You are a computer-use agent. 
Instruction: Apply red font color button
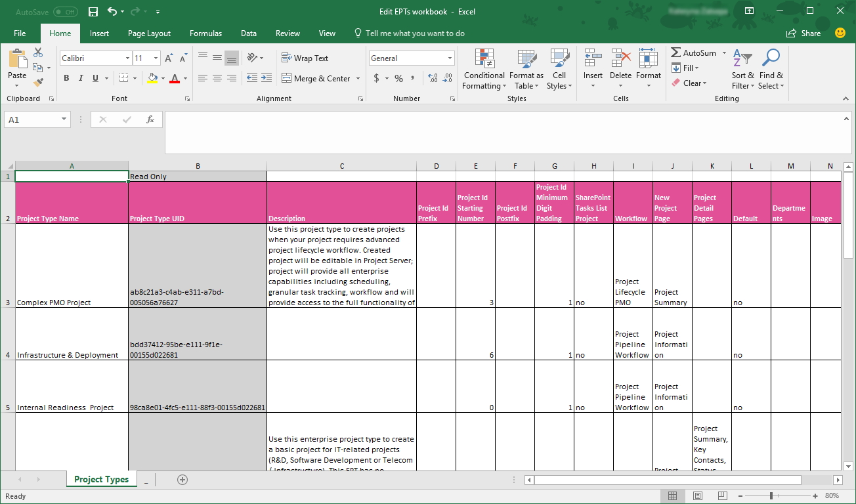[175, 78]
